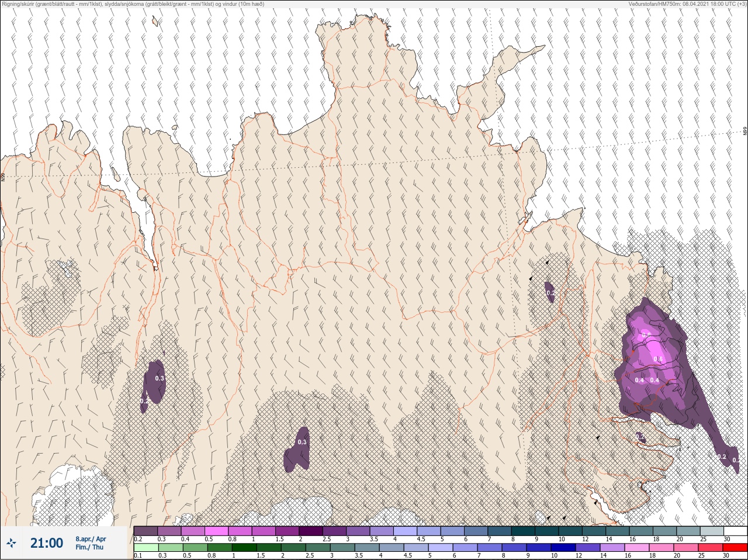
Task: Pick the darkest purple upper legend swatch above 2
Action: (x=311, y=531)
